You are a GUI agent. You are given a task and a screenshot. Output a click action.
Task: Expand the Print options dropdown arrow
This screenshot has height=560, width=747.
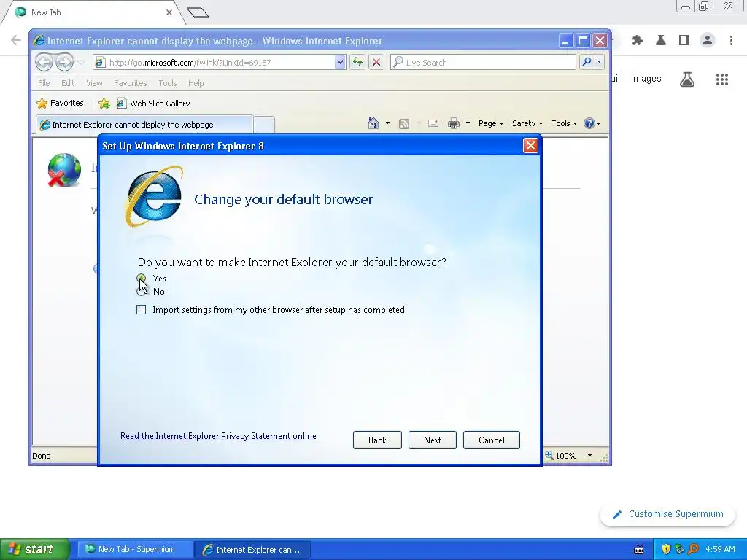468,123
